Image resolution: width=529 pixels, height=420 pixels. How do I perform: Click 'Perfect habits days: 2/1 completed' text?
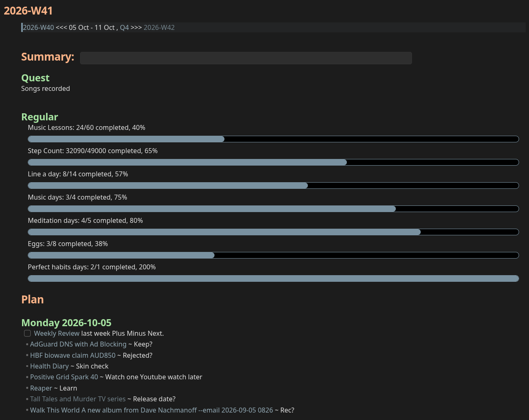(83, 267)
